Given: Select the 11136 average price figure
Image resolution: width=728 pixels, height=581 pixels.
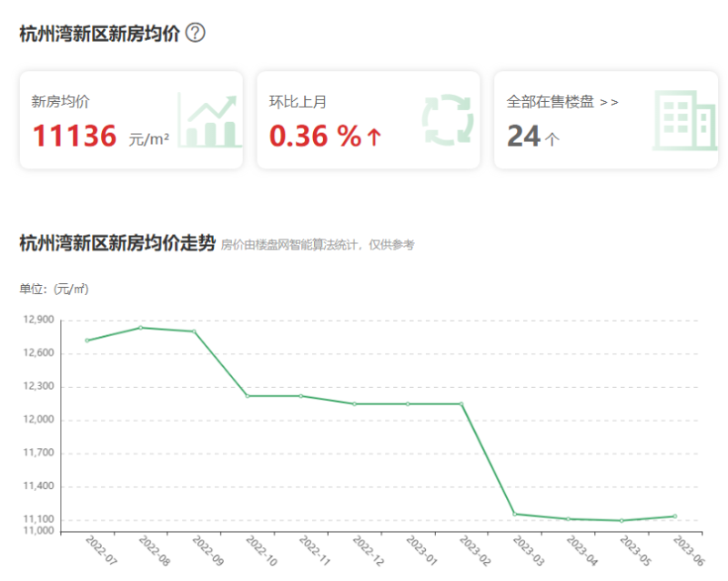Looking at the screenshot, I should tap(75, 137).
